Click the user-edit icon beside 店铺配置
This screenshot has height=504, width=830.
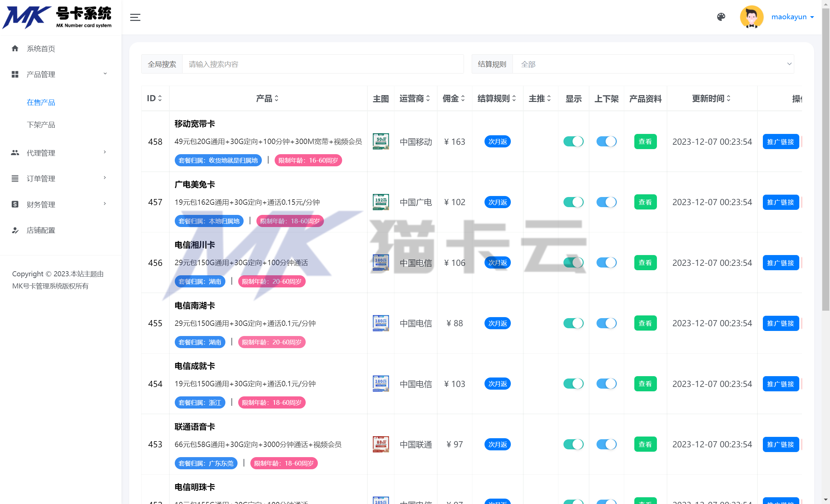[15, 230]
